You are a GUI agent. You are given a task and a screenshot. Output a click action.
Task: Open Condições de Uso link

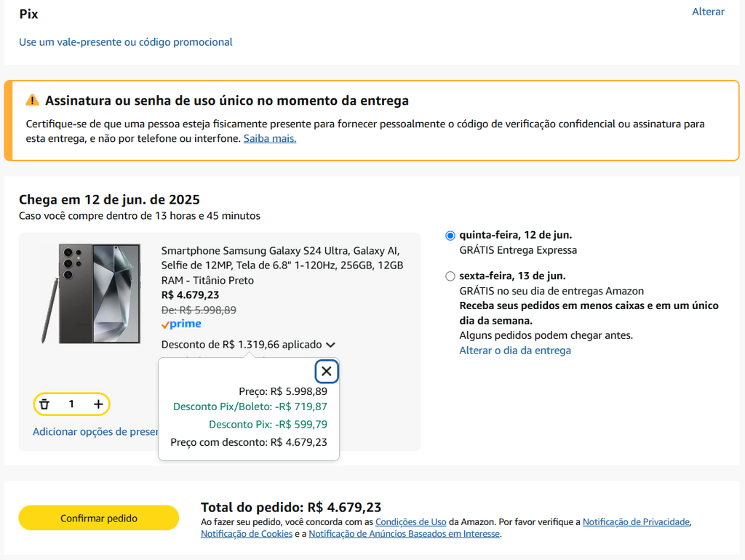click(410, 521)
